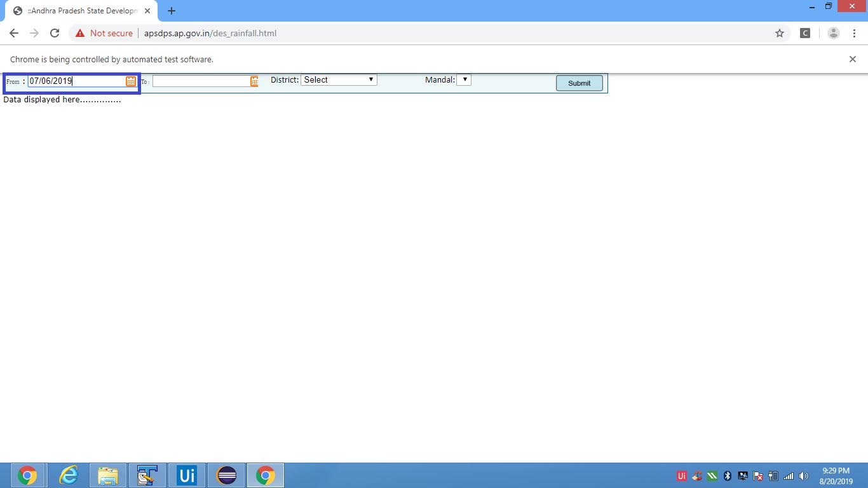Open UiPath from the taskbar
This screenshot has height=488, width=868.
point(187,475)
